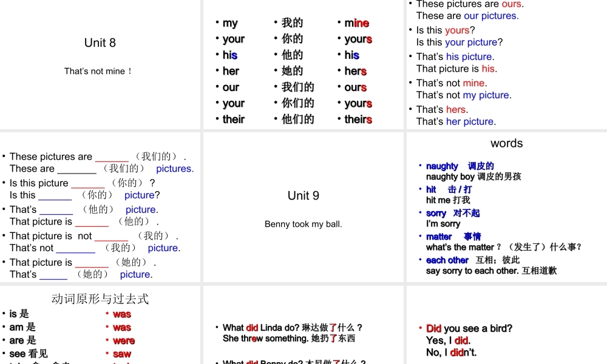Click the blank after 'That's not'
Screen dimensions: 607x364
[76, 249]
